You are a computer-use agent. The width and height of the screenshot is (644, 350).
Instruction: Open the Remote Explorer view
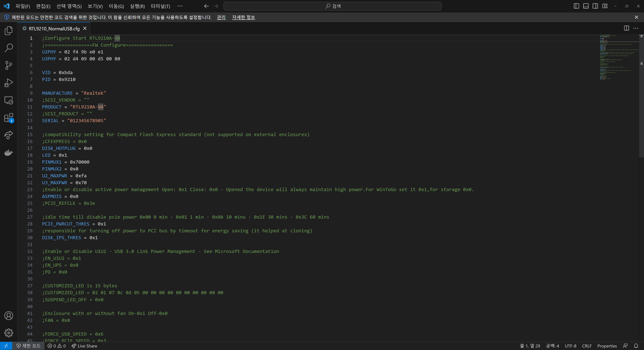[x=9, y=100]
